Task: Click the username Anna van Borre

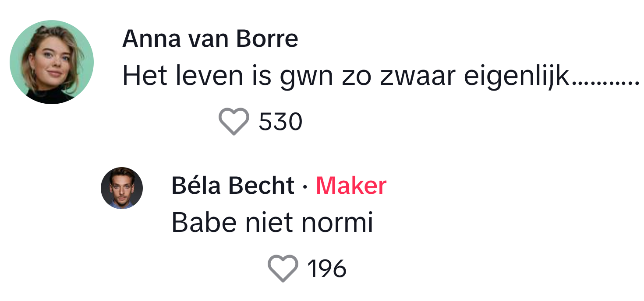Action: (x=210, y=39)
